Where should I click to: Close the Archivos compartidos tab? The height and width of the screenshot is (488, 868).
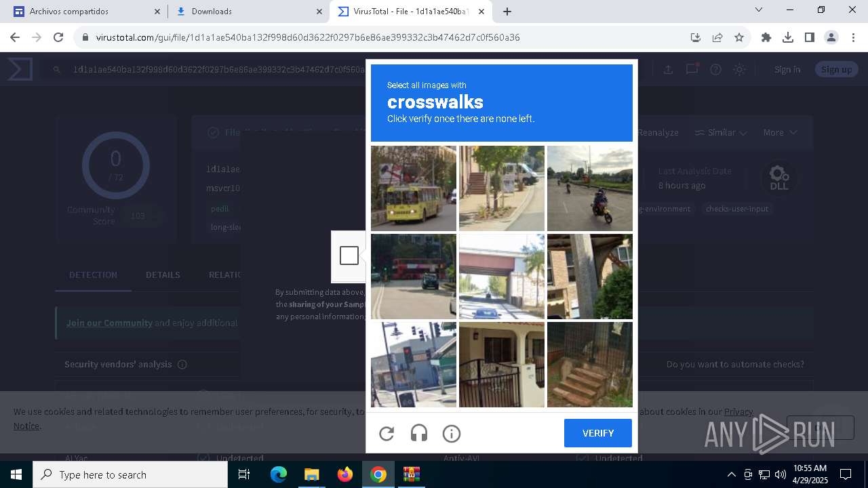(157, 12)
